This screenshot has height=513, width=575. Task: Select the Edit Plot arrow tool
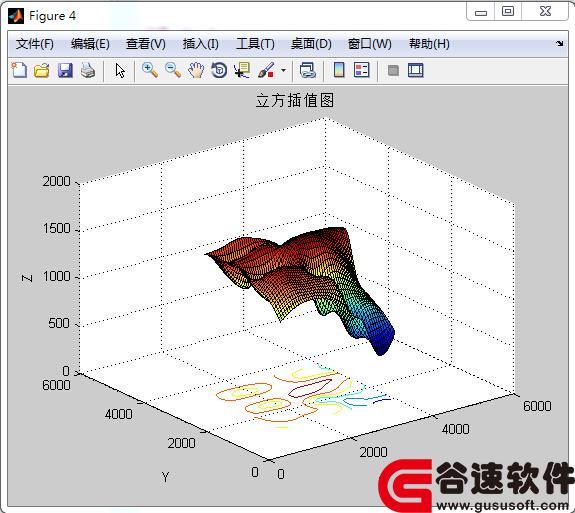(x=120, y=70)
